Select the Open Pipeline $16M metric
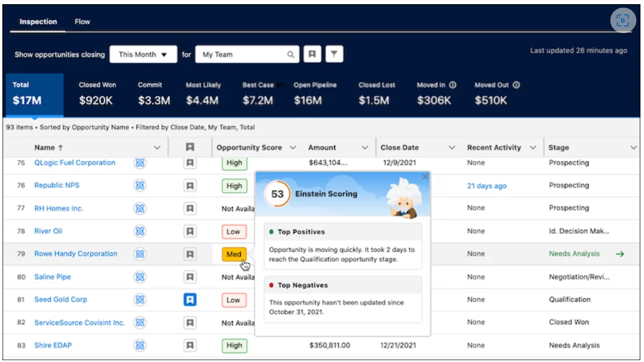The width and height of the screenshot is (644, 362). [314, 93]
